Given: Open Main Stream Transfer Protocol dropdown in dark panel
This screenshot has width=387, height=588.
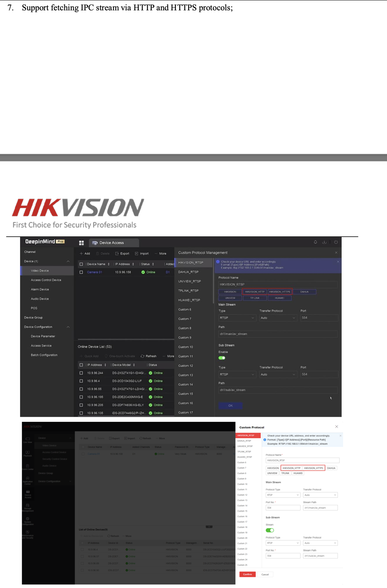Looking at the screenshot, I should tap(278, 318).
